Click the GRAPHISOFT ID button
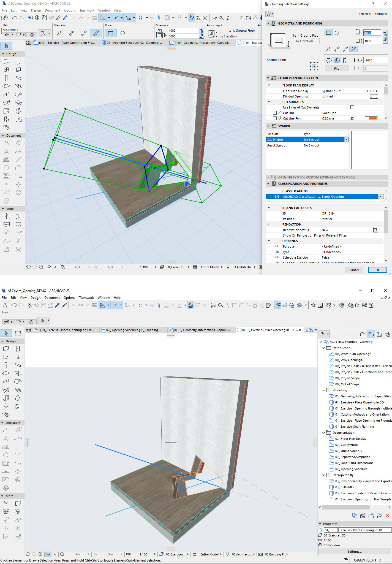The image size is (392, 564). pos(367,560)
